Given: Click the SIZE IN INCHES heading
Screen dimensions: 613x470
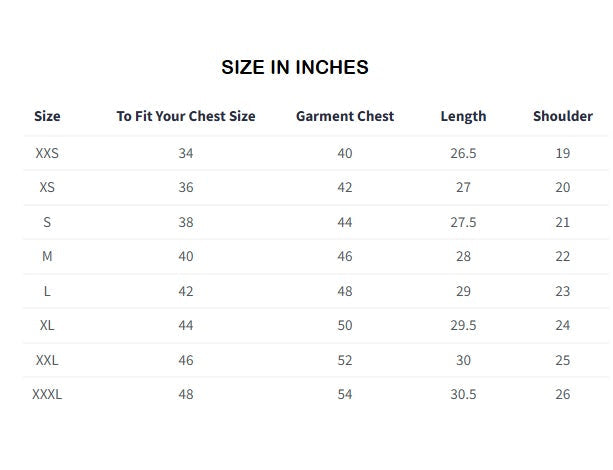Looking at the screenshot, I should tap(295, 67).
